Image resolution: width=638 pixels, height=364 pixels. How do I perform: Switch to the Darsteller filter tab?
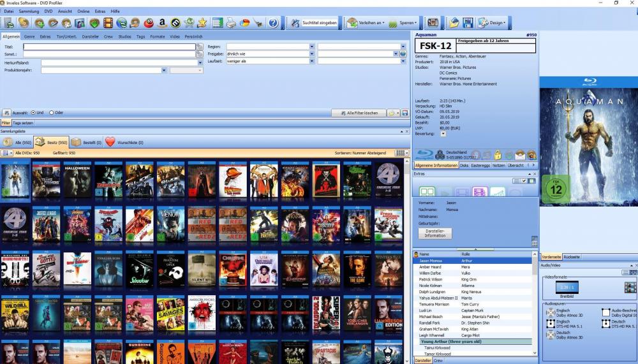click(x=91, y=37)
